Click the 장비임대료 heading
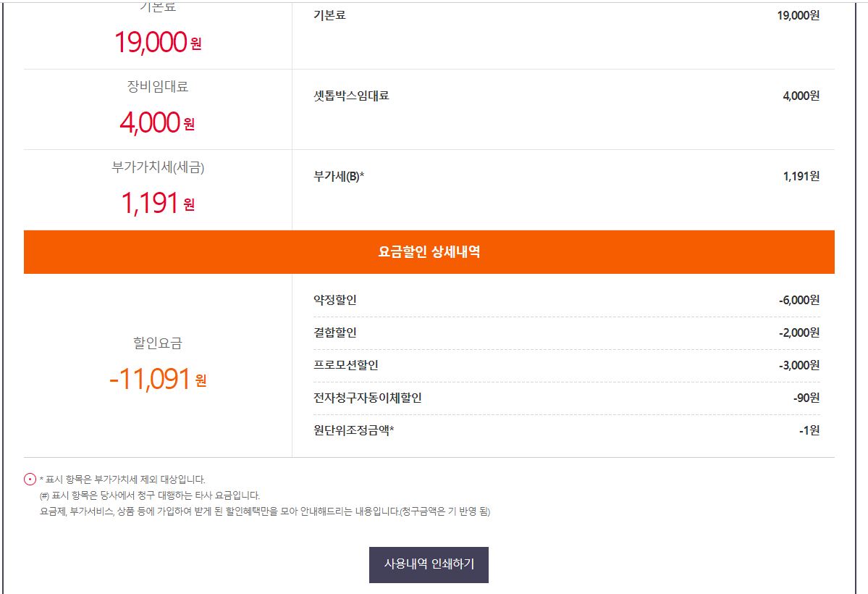The width and height of the screenshot is (868, 594). (x=158, y=87)
